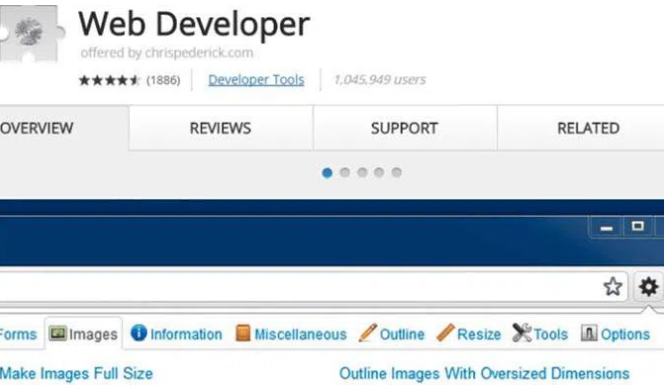Open the Support tab
This screenshot has height=385, width=668.
[404, 128]
